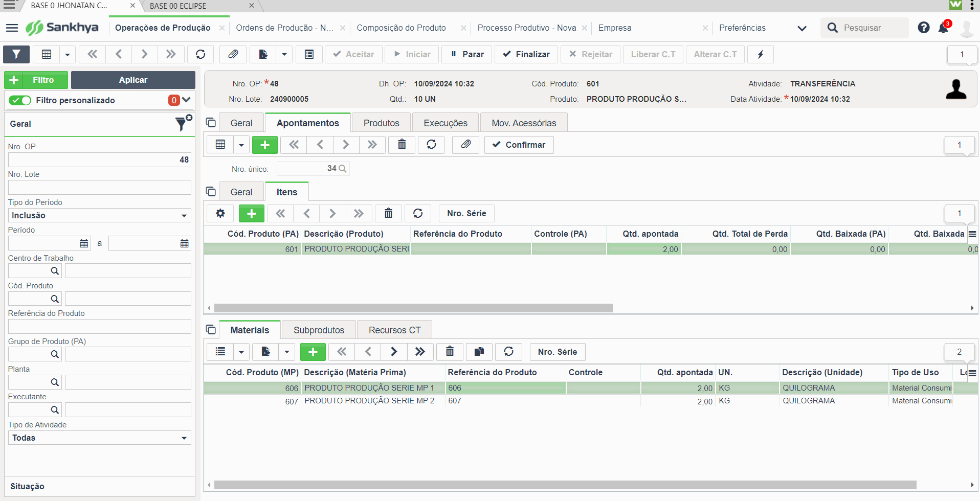Click Nro. Série button in Itens toolbar
This screenshot has width=980, height=501.
(466, 213)
